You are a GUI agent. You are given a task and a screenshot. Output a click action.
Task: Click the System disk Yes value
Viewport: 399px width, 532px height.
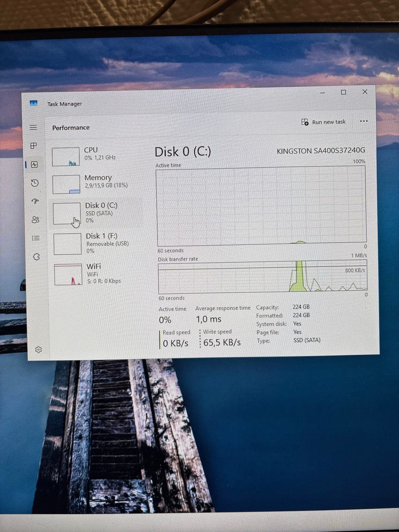(297, 323)
